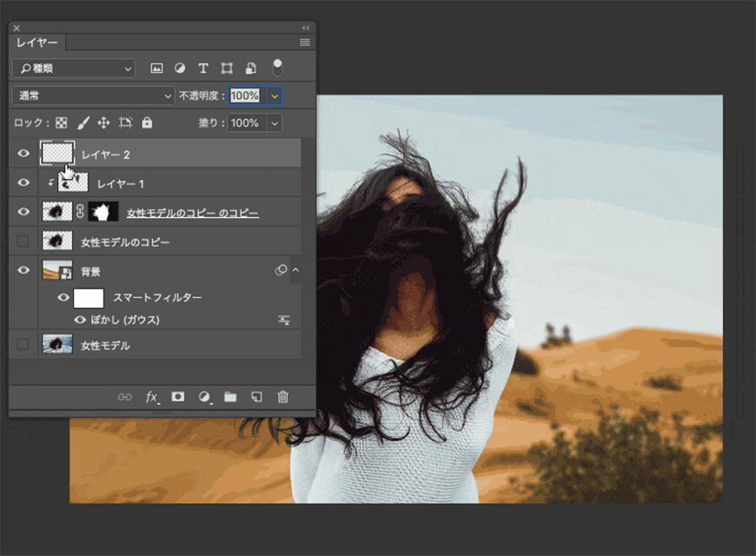Show the 女性モデルのコピー layer
The height and width of the screenshot is (556, 756).
pos(23,242)
